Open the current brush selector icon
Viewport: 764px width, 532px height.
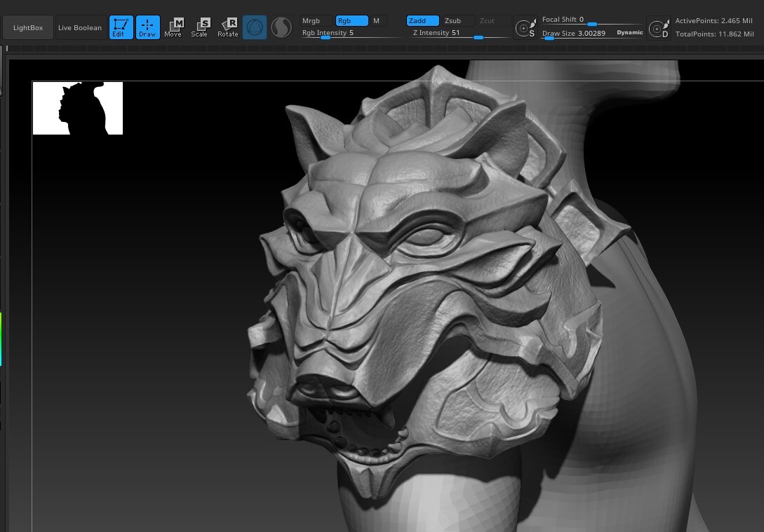coord(254,27)
